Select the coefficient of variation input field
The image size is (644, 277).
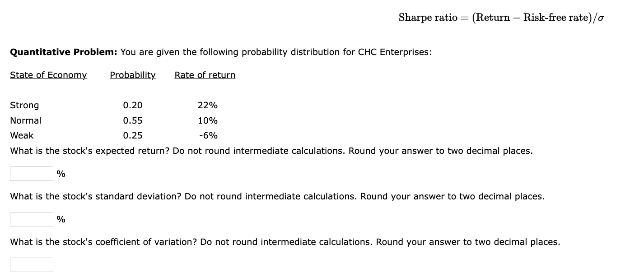point(31,264)
